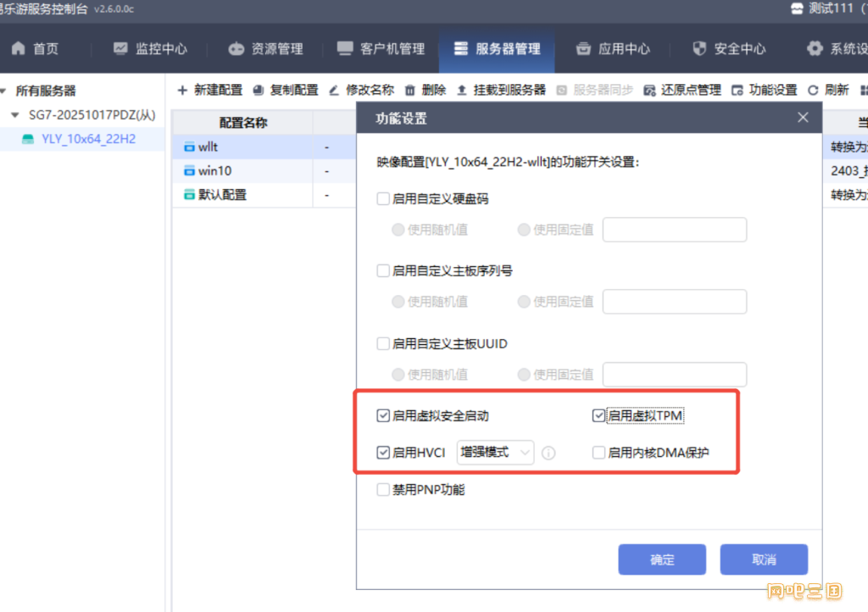
Task: Click the 主板UUID fixed value field
Action: [675, 375]
